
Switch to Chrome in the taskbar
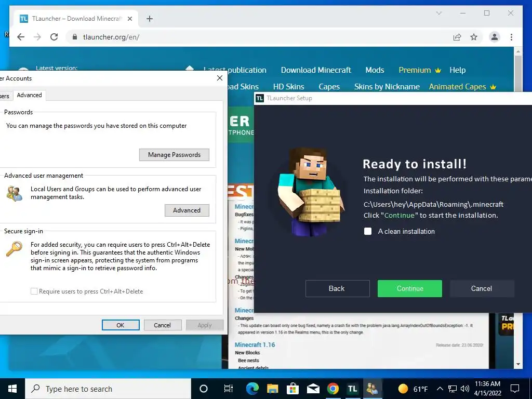[333, 389]
